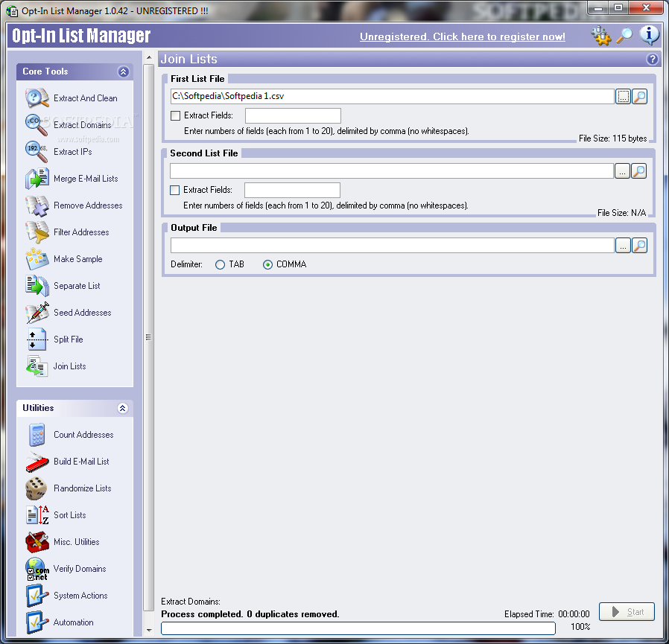
Task: Browse for Output File
Action: (x=623, y=245)
